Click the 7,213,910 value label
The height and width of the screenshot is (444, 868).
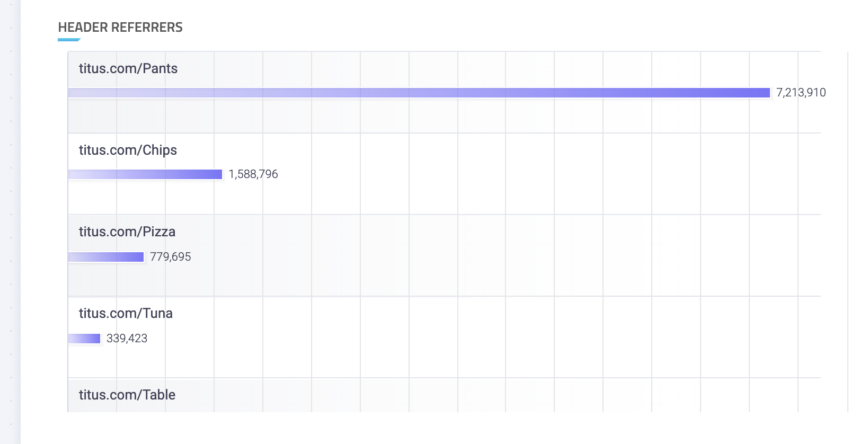[x=801, y=93]
